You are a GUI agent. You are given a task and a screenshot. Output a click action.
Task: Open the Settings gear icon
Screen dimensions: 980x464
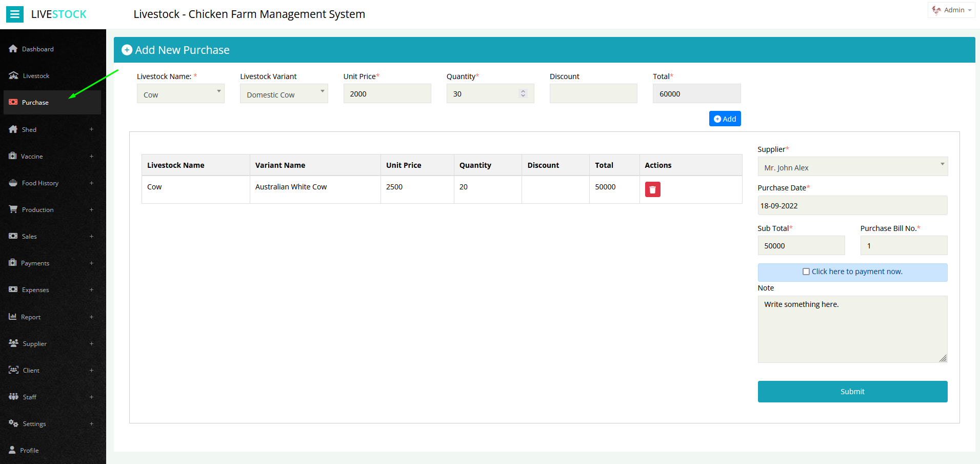[x=13, y=423]
